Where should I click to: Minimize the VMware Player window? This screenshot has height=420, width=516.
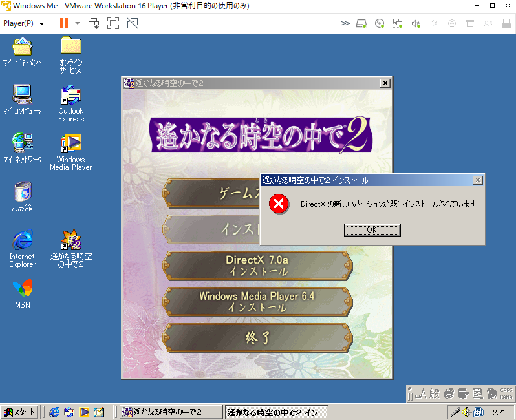point(477,6)
